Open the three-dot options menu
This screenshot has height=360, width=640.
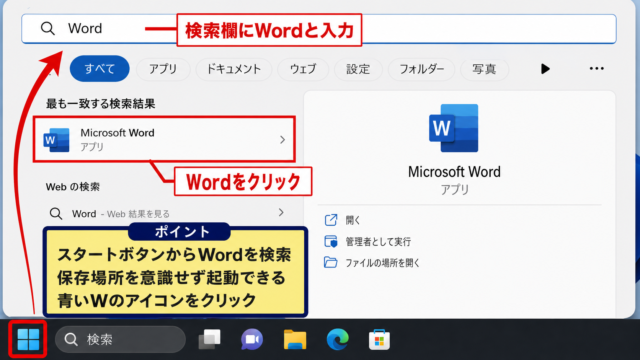(x=596, y=69)
